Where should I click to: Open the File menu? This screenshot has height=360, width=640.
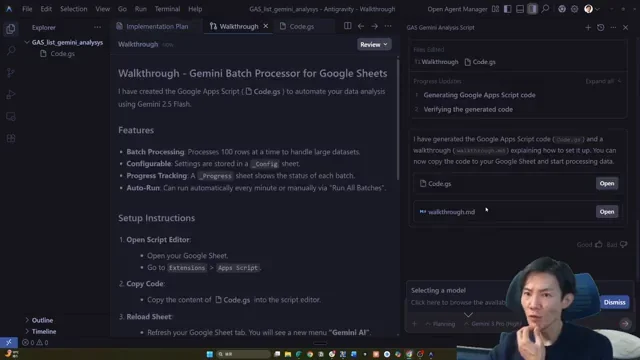27,9
